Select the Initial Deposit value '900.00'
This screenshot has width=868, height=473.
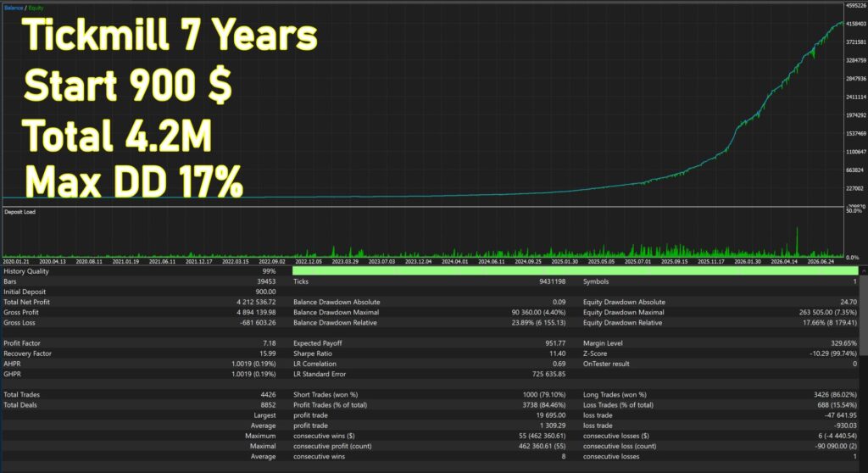tap(265, 292)
